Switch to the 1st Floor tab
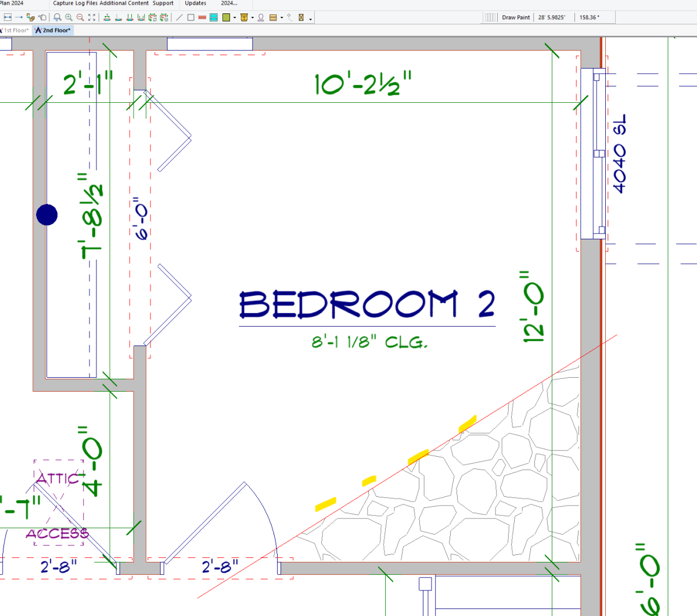The width and height of the screenshot is (697, 616). coord(15,30)
